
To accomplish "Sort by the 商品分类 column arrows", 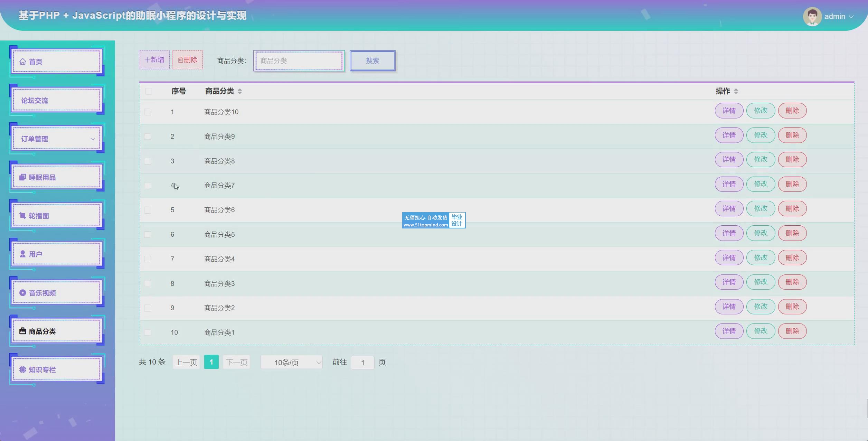I will click(x=240, y=91).
